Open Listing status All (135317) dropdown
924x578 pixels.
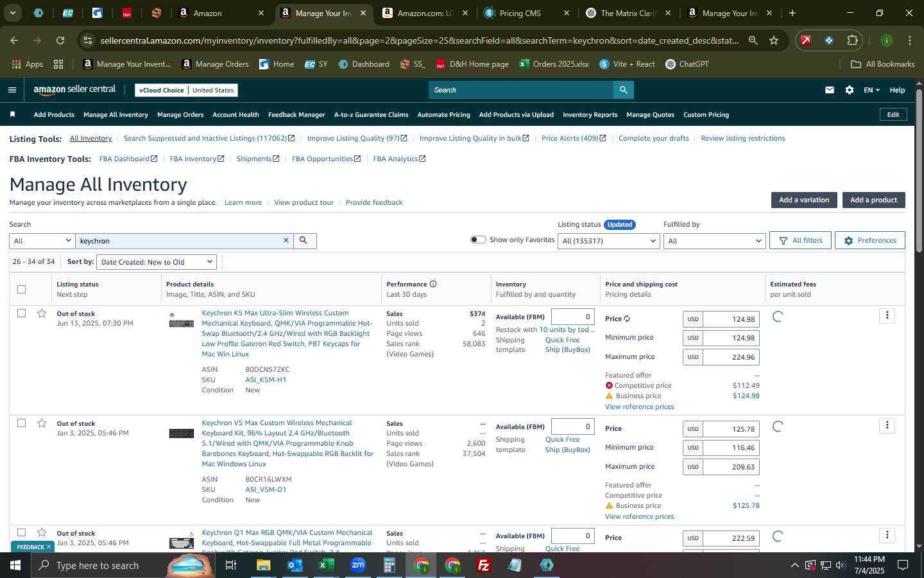point(608,241)
